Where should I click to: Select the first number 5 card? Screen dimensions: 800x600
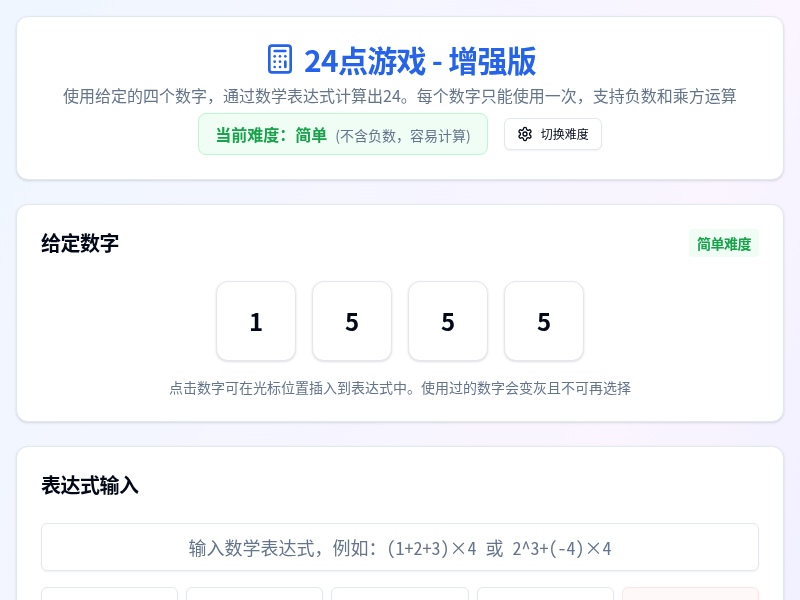(x=352, y=321)
